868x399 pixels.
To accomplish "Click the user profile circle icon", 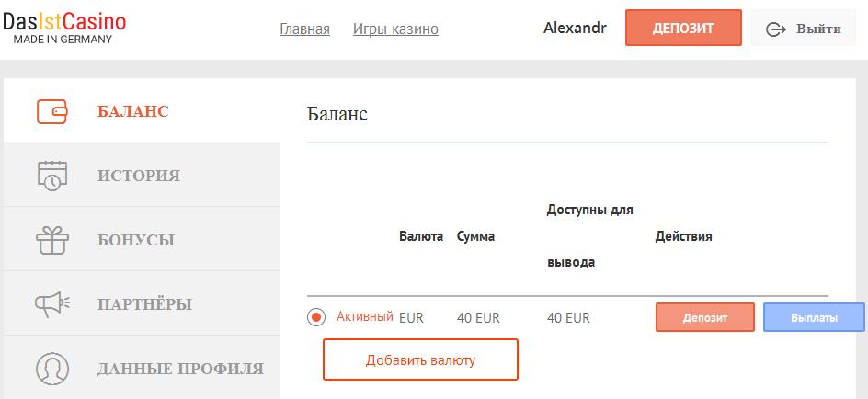I will click(x=52, y=368).
